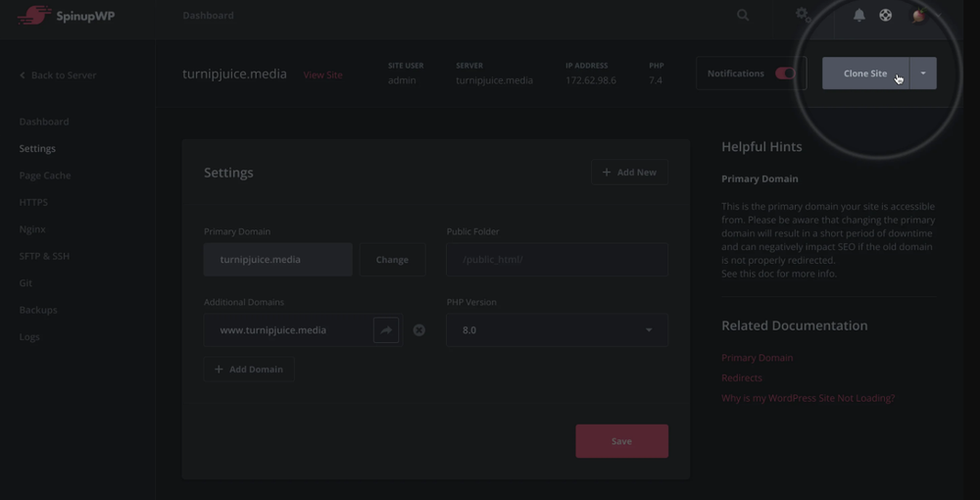Toggle the Notifications switch
Viewport: 980px width, 500px height.
tap(785, 74)
